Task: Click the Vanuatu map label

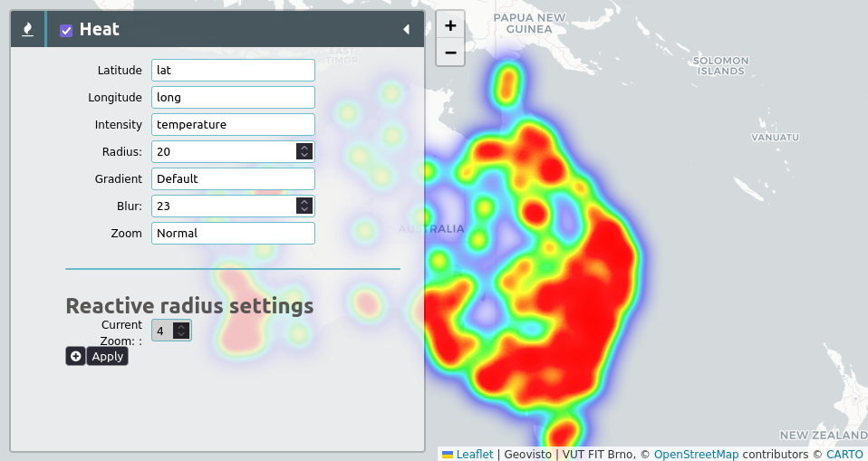Action: click(775, 138)
